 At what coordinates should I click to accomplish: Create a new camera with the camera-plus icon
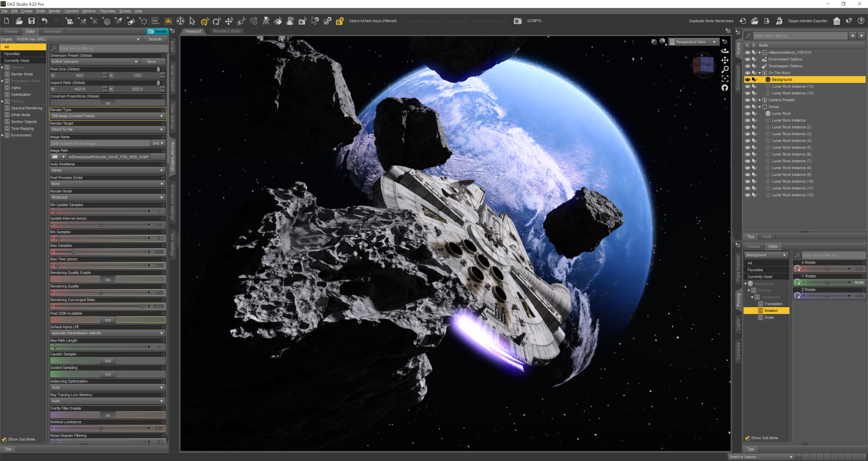click(69, 21)
